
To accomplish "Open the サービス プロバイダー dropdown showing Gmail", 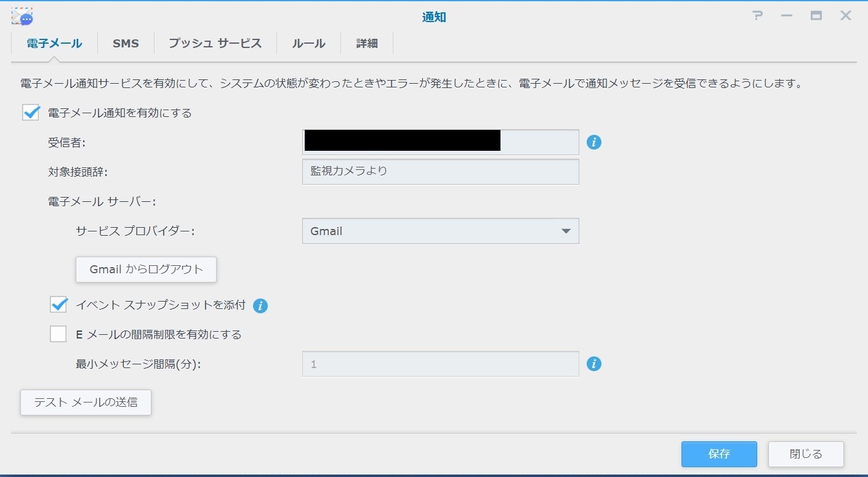I will (440, 231).
